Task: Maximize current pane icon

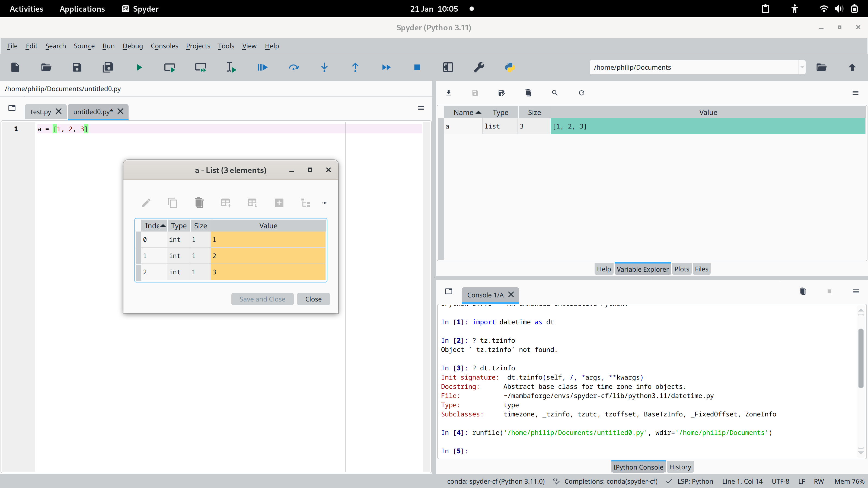Action: [448, 67]
